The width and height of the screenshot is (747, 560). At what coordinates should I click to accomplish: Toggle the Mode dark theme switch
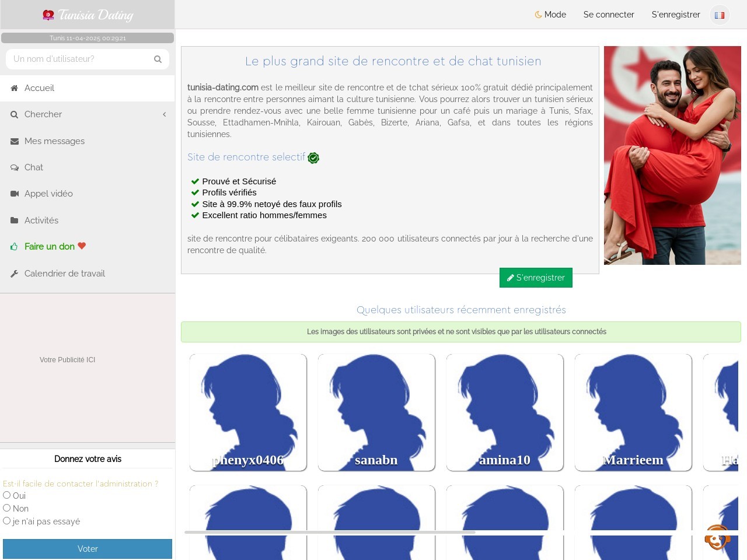tap(550, 15)
